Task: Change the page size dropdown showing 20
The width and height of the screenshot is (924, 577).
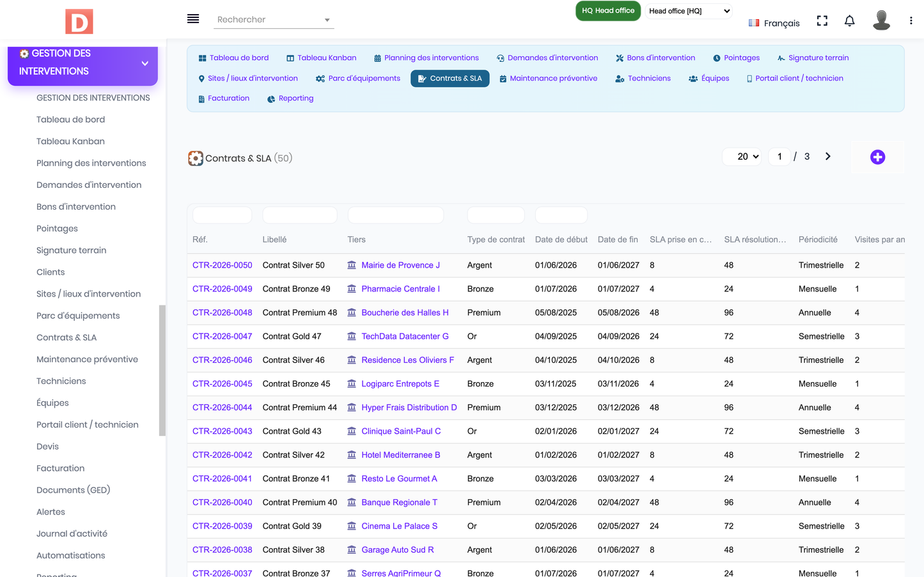Action: pos(742,157)
